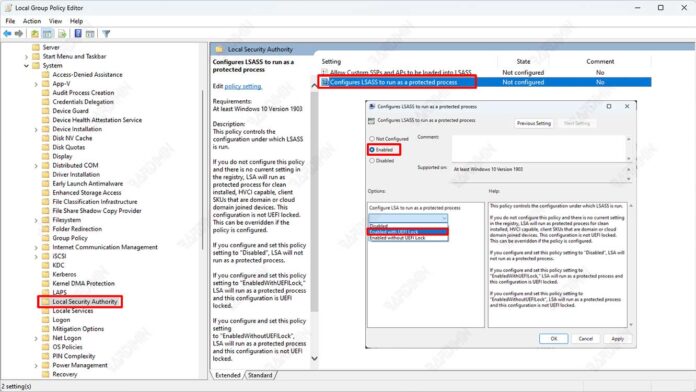Switch to the Standard tab
This screenshot has height=392, width=696.
[260, 375]
